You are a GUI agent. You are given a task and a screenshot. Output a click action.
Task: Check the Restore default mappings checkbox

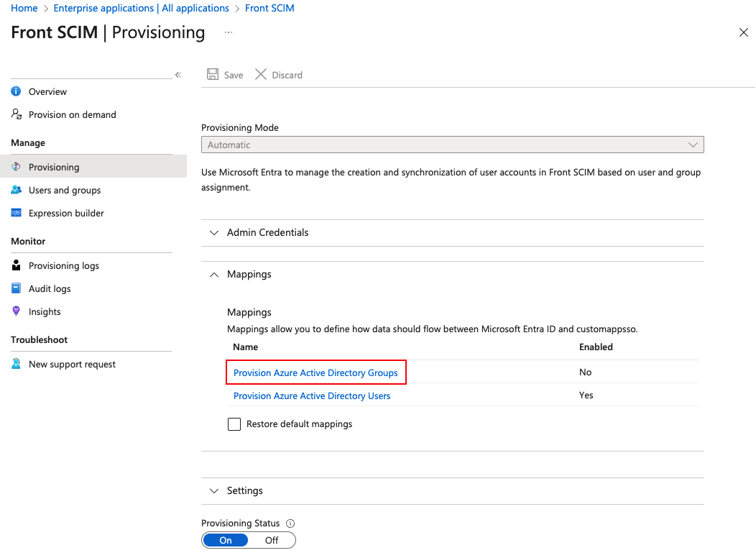(x=234, y=424)
